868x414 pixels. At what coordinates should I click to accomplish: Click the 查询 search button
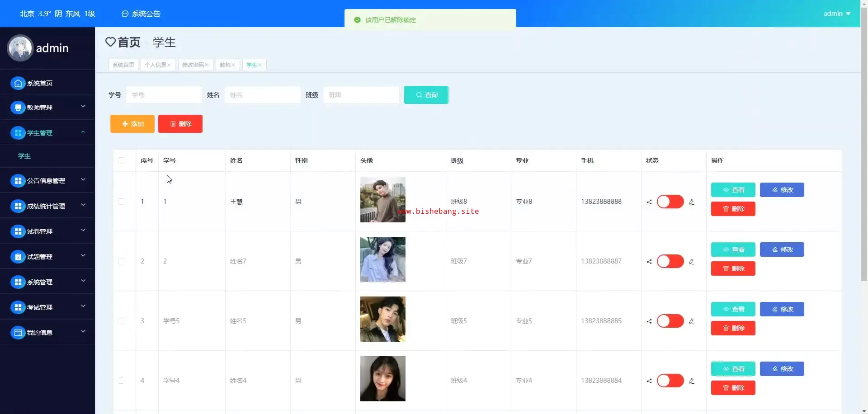[x=426, y=95]
